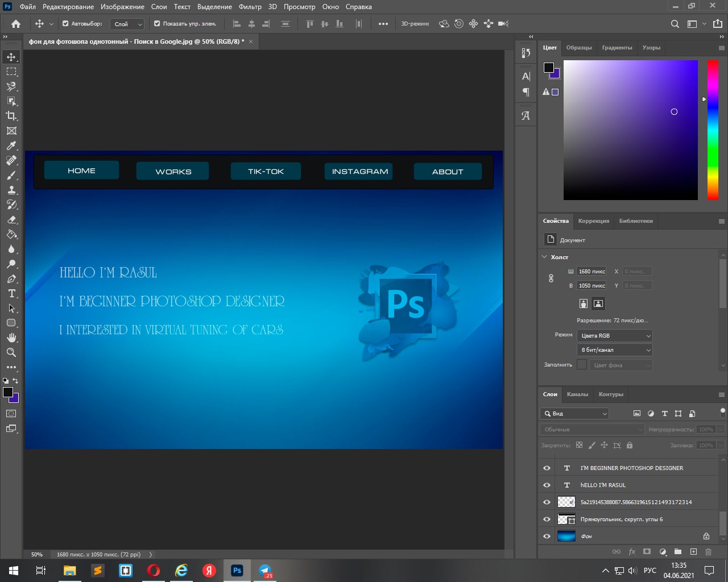
Task: Link width and height chain button
Action: [551, 278]
